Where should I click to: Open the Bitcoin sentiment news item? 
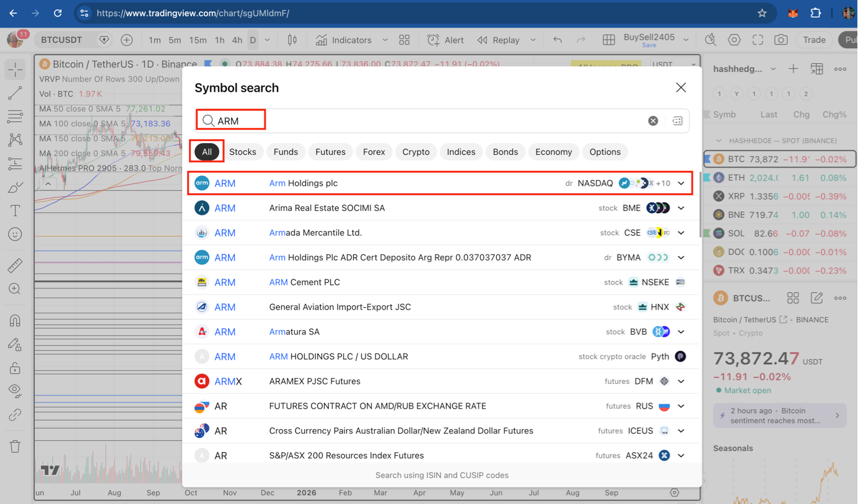pyautogui.click(x=779, y=415)
